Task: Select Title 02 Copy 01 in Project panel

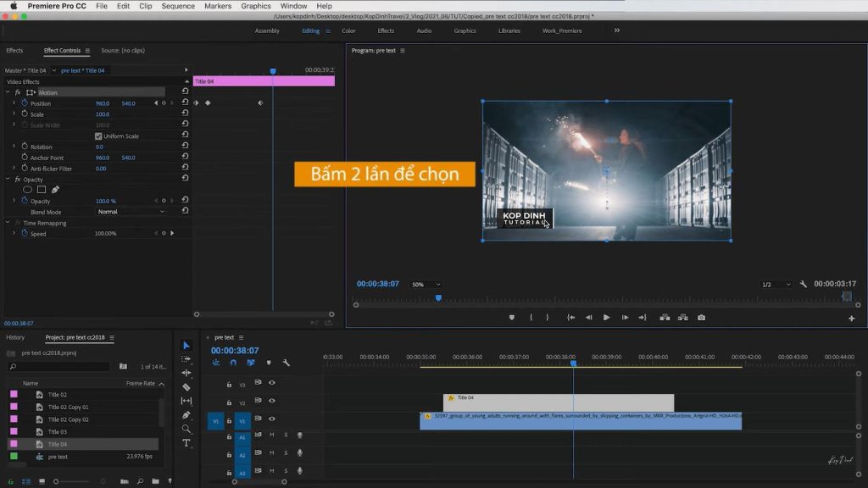Action: coord(68,407)
